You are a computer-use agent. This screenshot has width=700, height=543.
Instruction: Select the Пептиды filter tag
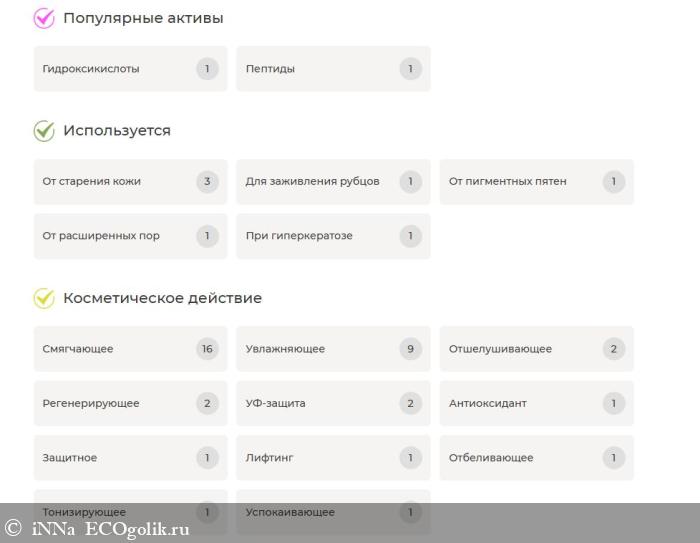tap(333, 69)
